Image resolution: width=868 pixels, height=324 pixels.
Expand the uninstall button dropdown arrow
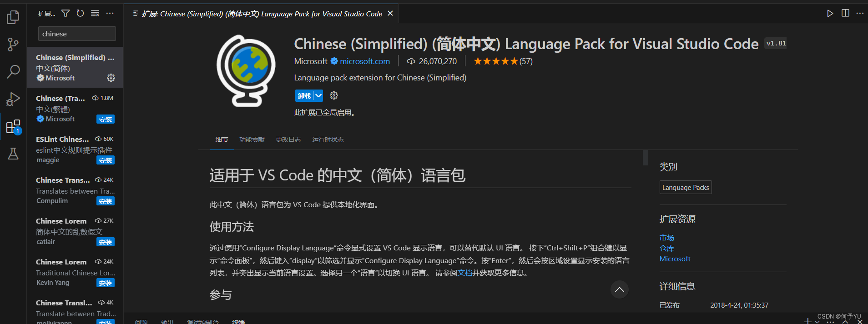318,95
